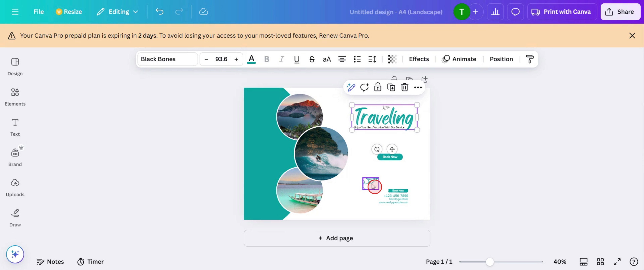The width and height of the screenshot is (644, 270).
Task: Click the zoom level slider handle
Action: click(x=489, y=262)
